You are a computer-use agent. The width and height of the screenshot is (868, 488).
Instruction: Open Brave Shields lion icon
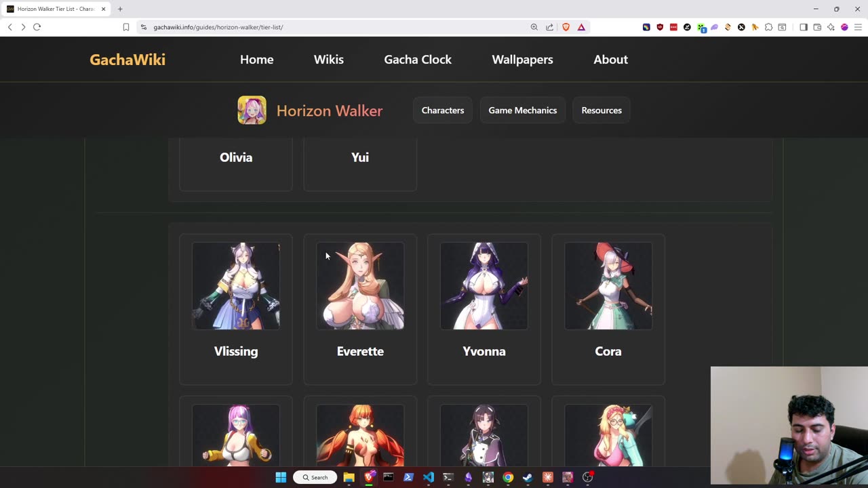(x=566, y=27)
